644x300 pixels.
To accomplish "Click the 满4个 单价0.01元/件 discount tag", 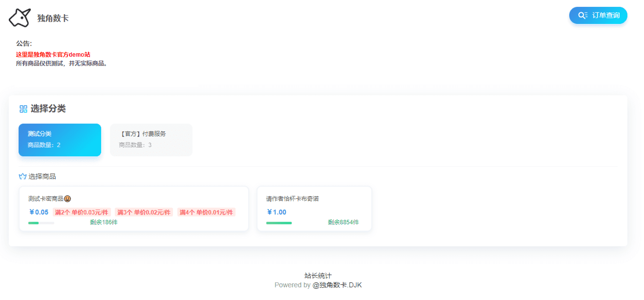I will [x=206, y=212].
